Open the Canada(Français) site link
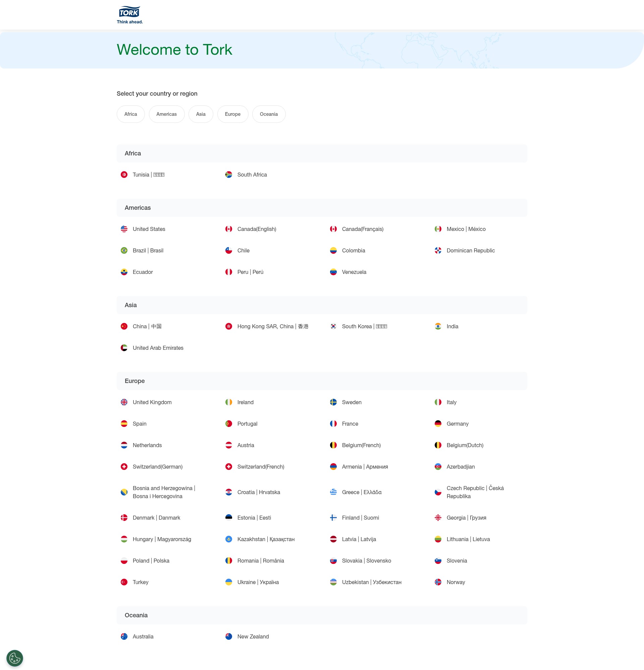Image resolution: width=644 pixels, height=670 pixels. 363,229
